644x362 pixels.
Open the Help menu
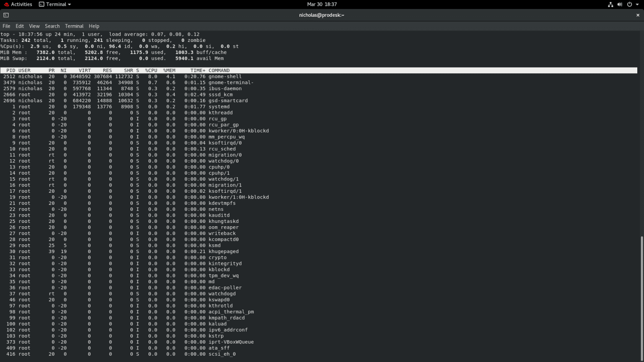[94, 26]
